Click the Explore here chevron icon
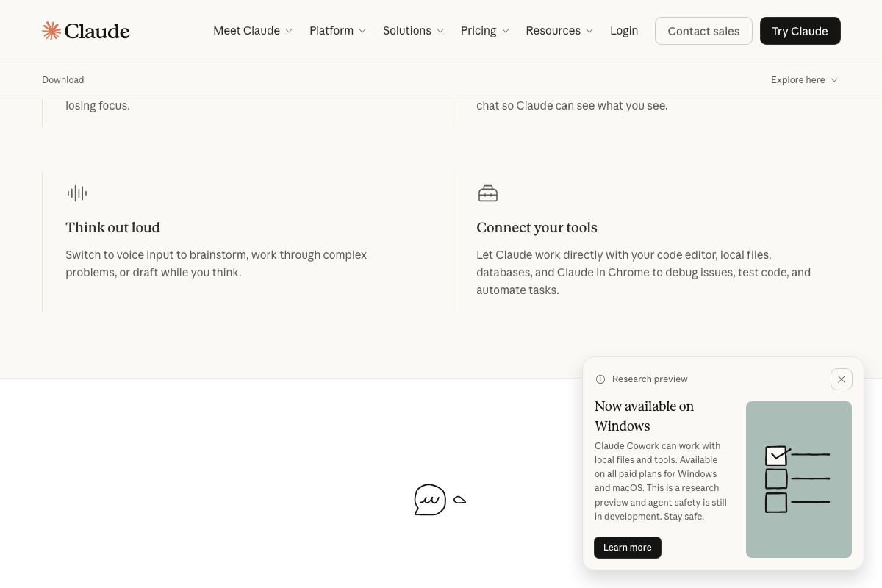Image resolution: width=882 pixels, height=588 pixels. (834, 80)
